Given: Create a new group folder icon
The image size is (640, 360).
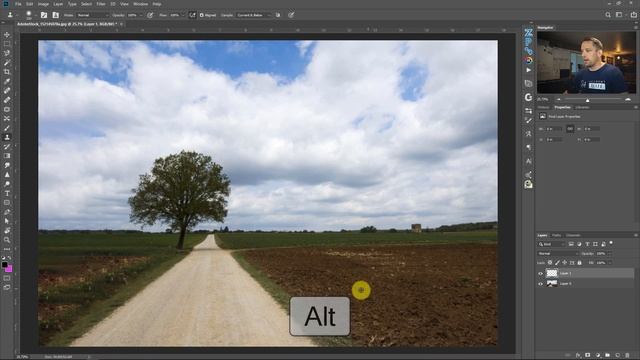Looking at the screenshot, I should [x=608, y=355].
